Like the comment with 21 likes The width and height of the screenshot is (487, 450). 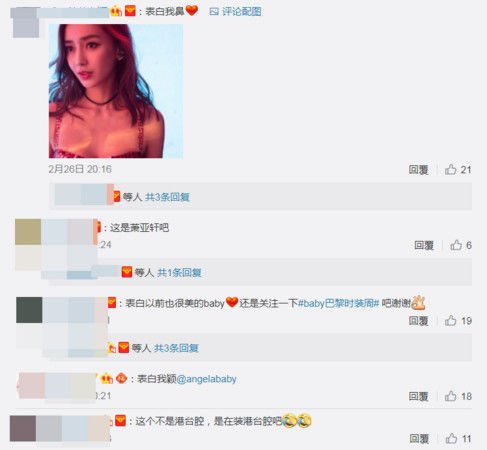pos(450,170)
